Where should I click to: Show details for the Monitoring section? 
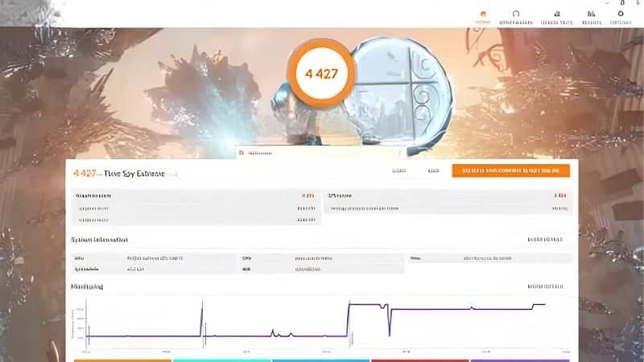[545, 286]
